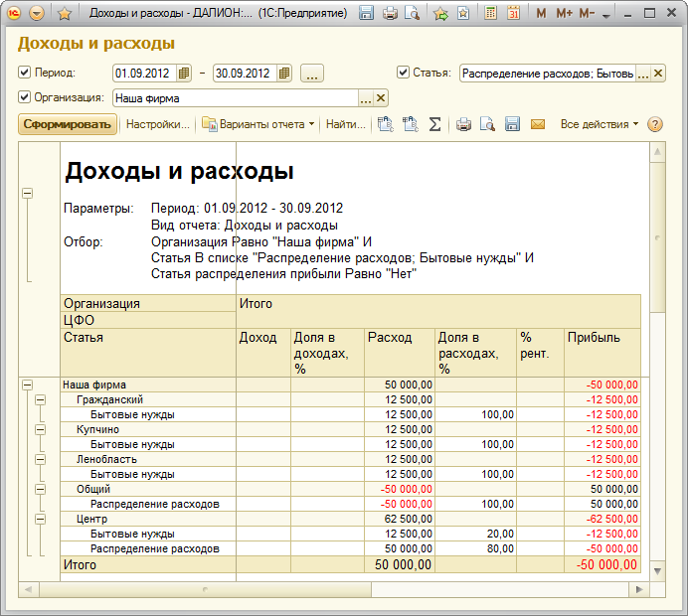Click expand all groups toolbar icon
This screenshot has height=616, width=688.
click(385, 124)
